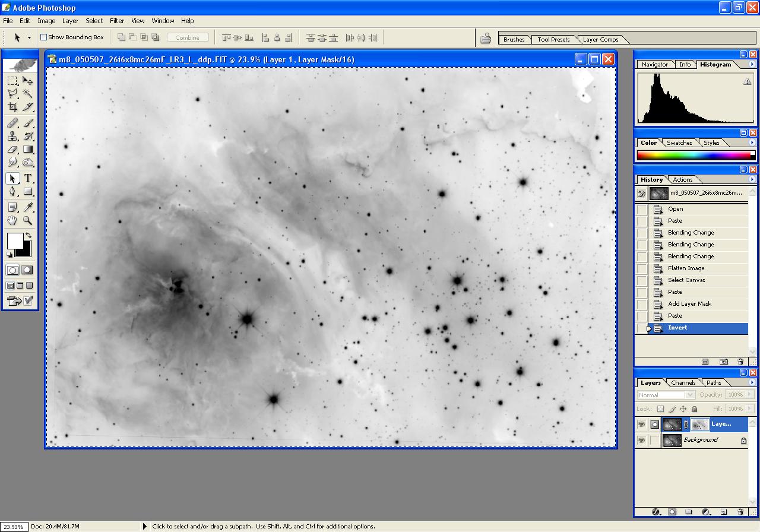The image size is (760, 532).
Task: Open the Filter menu
Action: 117,21
